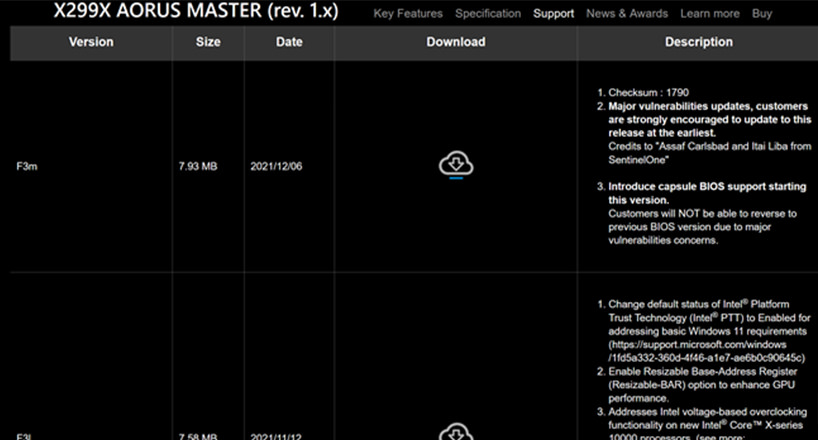Click the X299X AORUS MASTER title

tap(196, 10)
